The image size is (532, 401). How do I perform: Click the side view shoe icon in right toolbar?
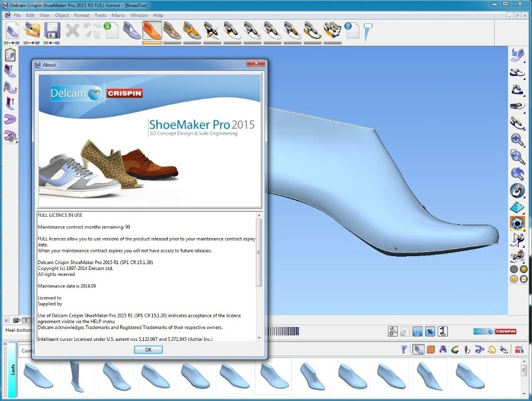[x=517, y=72]
